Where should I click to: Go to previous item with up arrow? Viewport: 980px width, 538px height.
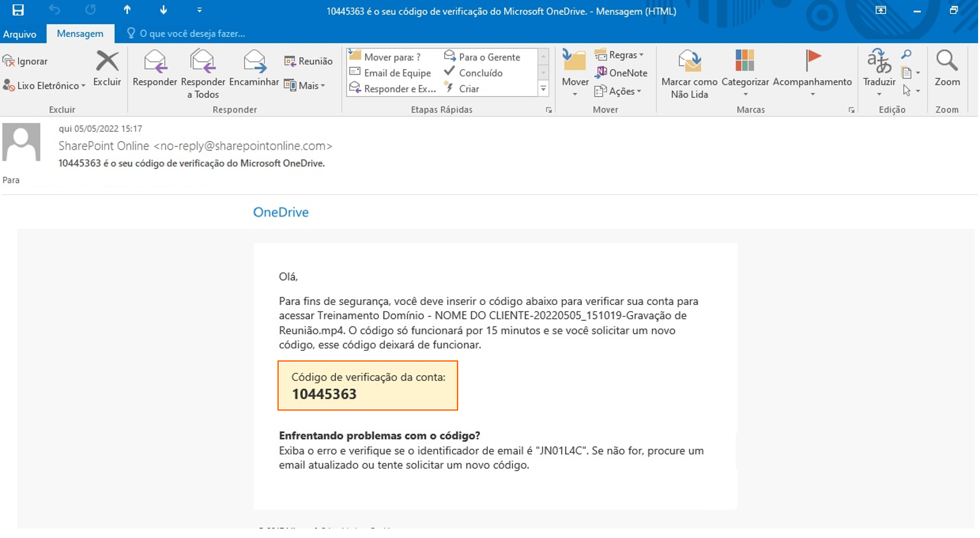127,10
